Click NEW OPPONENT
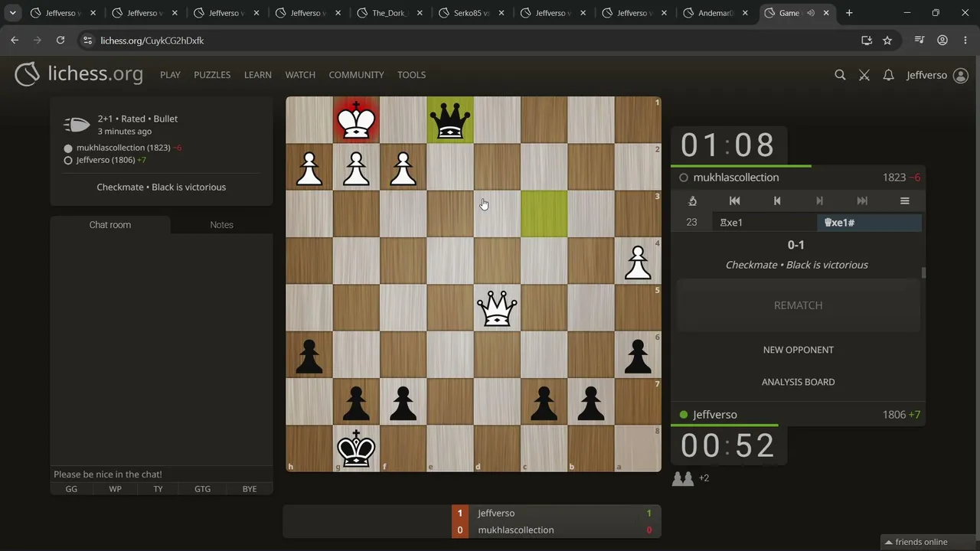This screenshot has height=551, width=980. [798, 350]
